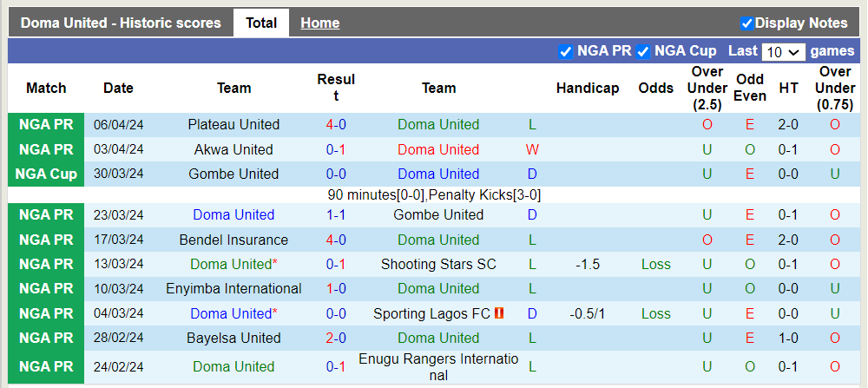Click Bayelsa United team link
868x388 pixels.
click(x=233, y=338)
